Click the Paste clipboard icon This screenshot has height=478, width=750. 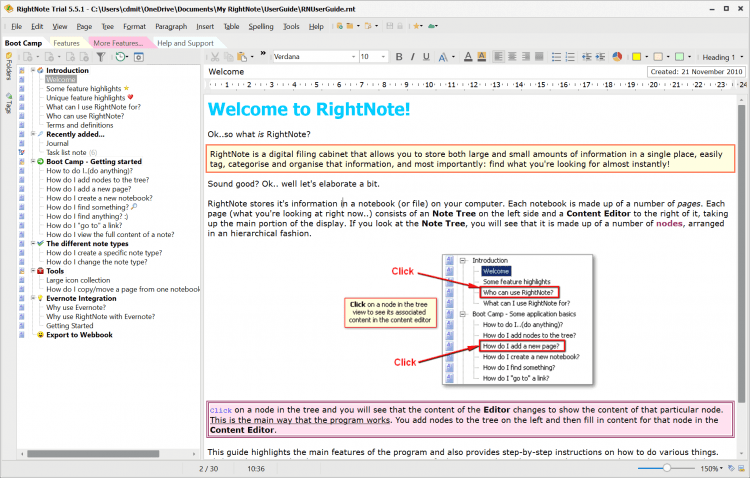pos(242,57)
